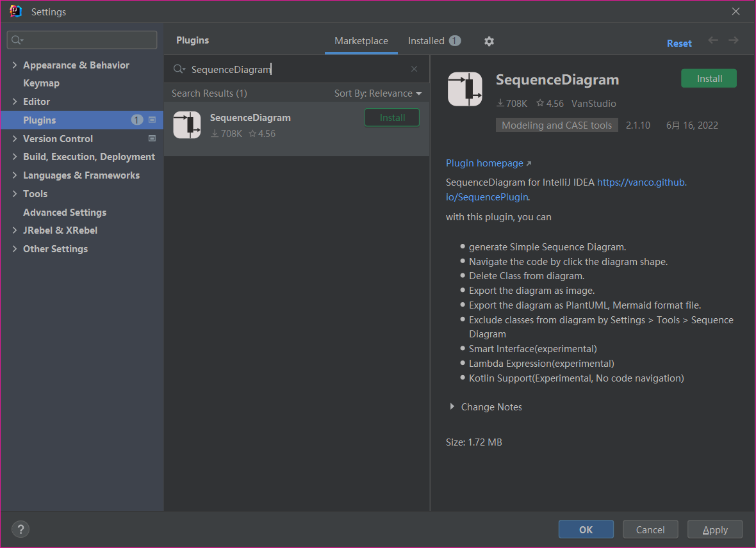
Task: Click the settings search magnifier icon
Action: click(17, 40)
